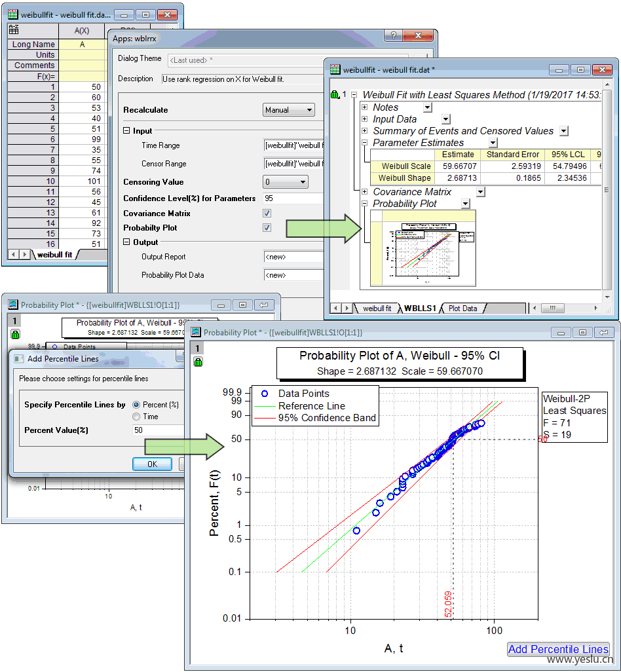621x672 pixels.
Task: Click the red 52.059 percentile label
Action: coord(448,605)
